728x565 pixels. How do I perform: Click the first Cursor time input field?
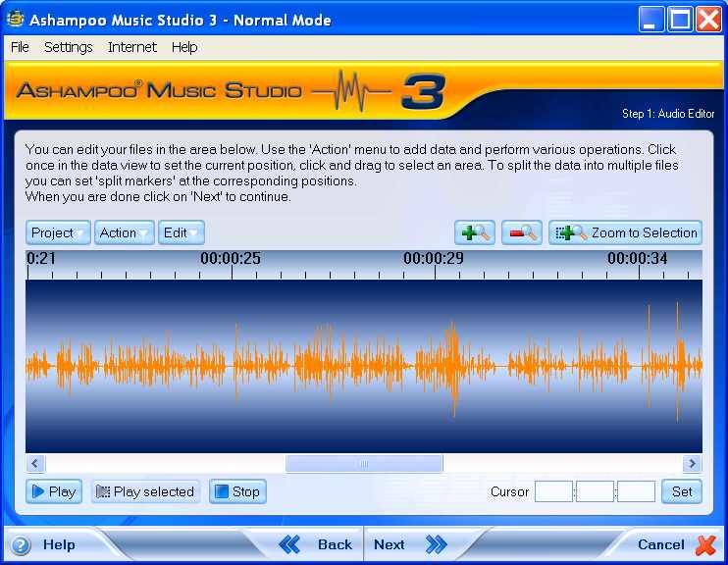pyautogui.click(x=553, y=491)
